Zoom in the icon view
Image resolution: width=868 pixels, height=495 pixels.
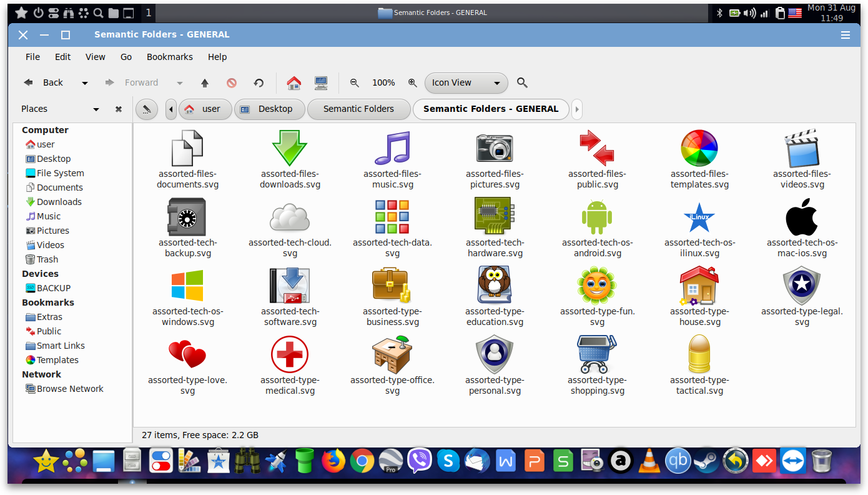412,82
